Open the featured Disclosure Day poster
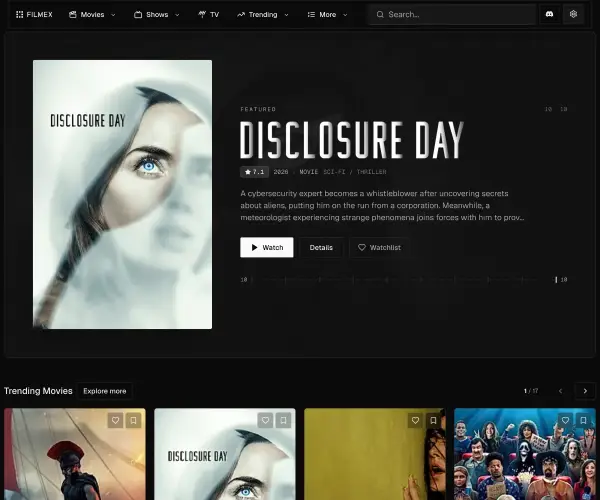The height and width of the screenshot is (500, 600). click(122, 194)
